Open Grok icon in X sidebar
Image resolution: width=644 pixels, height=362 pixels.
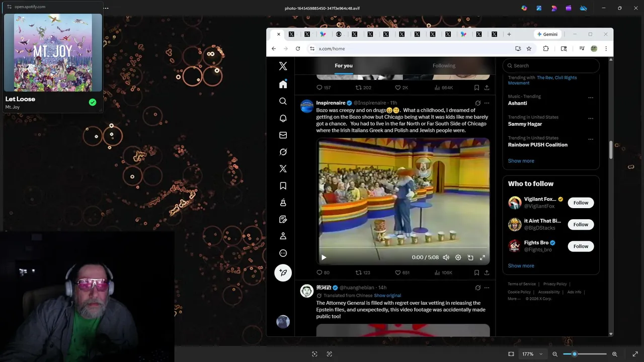(x=283, y=152)
